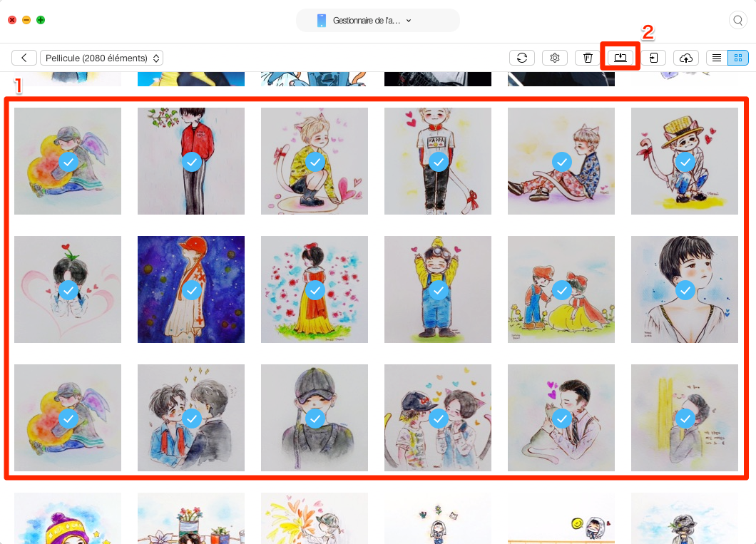Deselect the dark blue galaxy background photo

tap(191, 289)
